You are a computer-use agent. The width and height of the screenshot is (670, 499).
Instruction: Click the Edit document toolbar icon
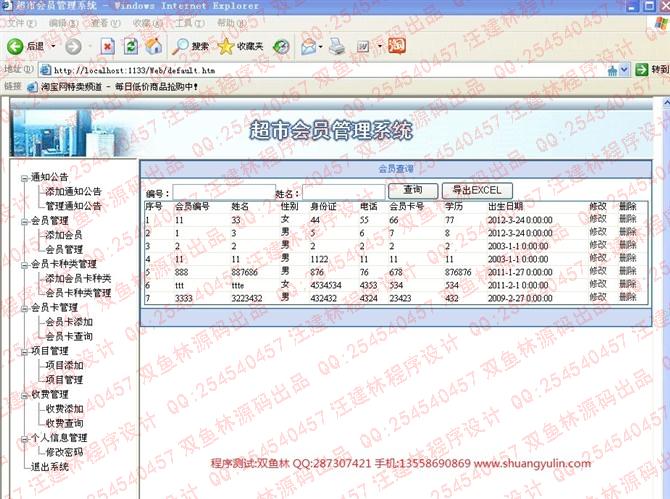tap(363, 46)
